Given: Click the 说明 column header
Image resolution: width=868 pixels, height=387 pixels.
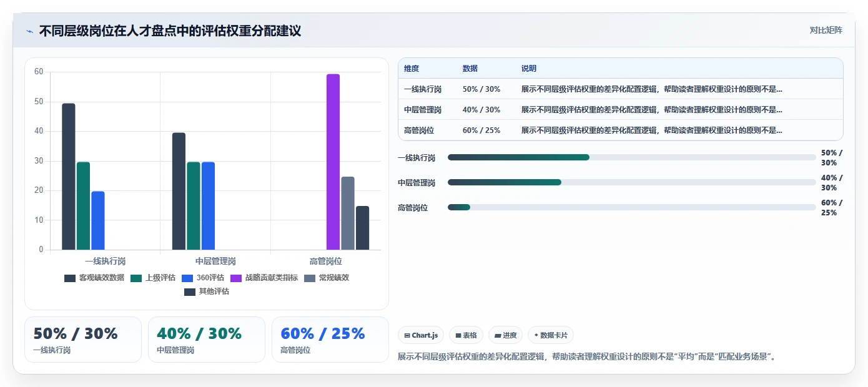Looking at the screenshot, I should [x=529, y=69].
